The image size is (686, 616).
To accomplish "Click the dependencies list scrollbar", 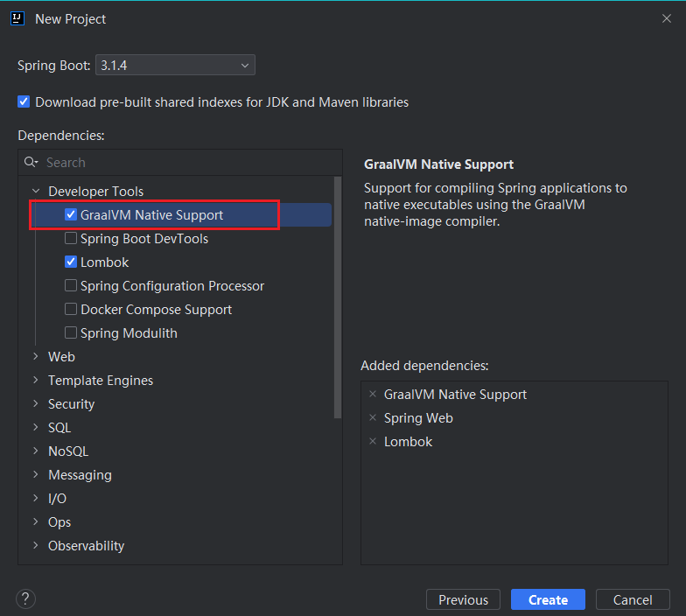I will [338, 297].
